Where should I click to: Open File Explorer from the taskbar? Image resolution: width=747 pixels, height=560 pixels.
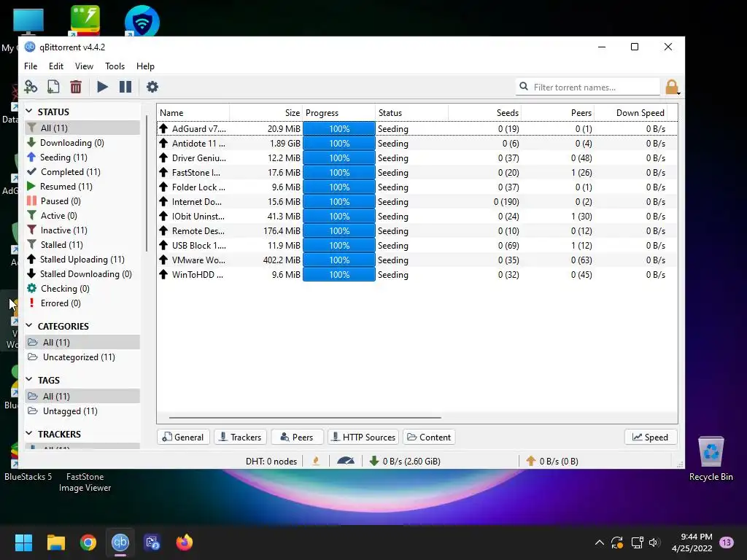click(55, 542)
